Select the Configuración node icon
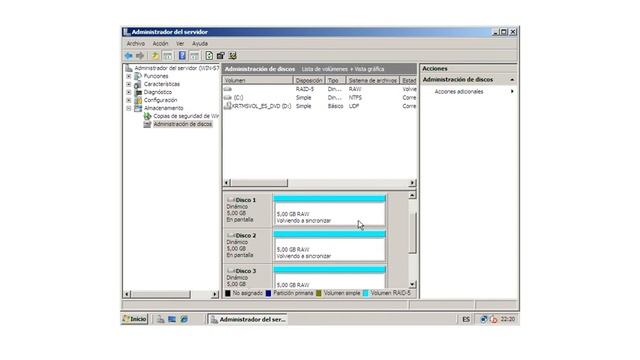The width and height of the screenshot is (640, 360). [138, 100]
